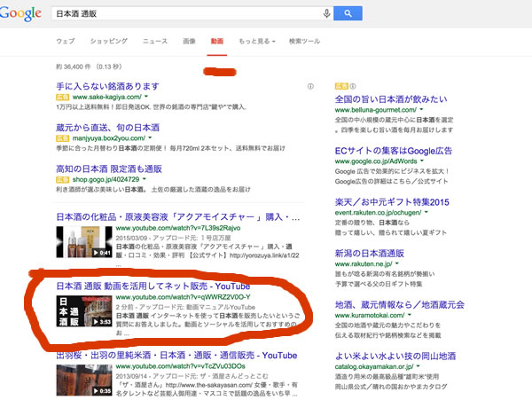Play the 0:35 video thumbnail
Viewport: 532px width, 400px height.
pos(84,380)
